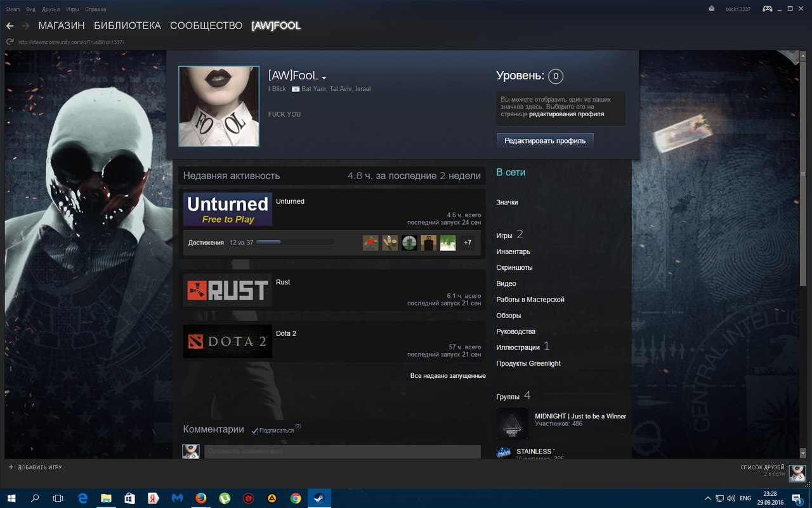Click the Редактировать профиль button
This screenshot has height=508, width=812.
click(545, 140)
